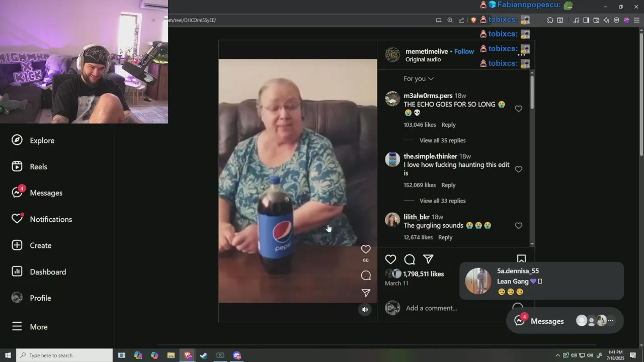644x362 pixels.
Task: Like the reel using heart over video
Action: point(366,249)
